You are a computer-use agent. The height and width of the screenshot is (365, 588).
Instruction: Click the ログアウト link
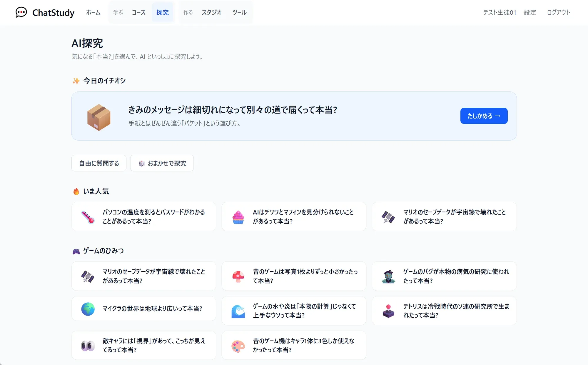(559, 12)
